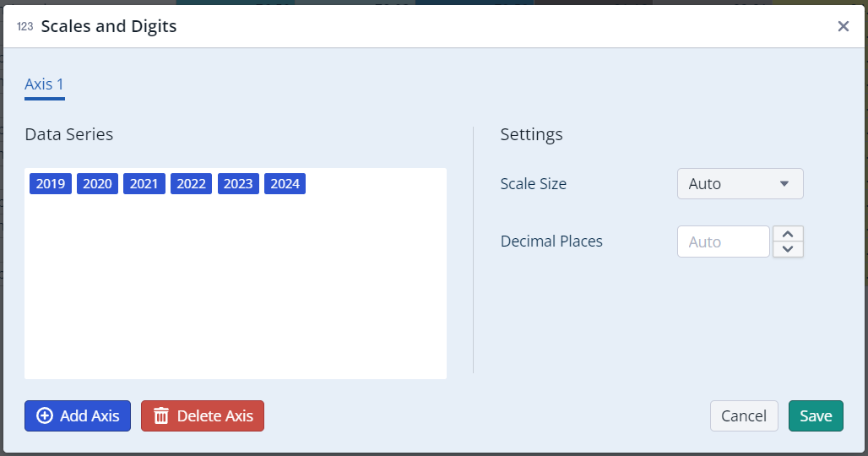The height and width of the screenshot is (456, 868).
Task: Click the 2021 series chip
Action: (x=144, y=184)
